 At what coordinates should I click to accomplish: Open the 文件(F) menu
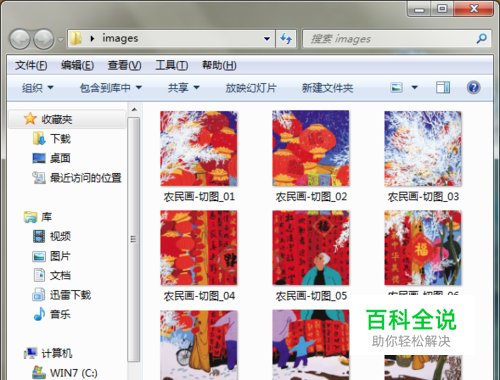pyautogui.click(x=31, y=65)
